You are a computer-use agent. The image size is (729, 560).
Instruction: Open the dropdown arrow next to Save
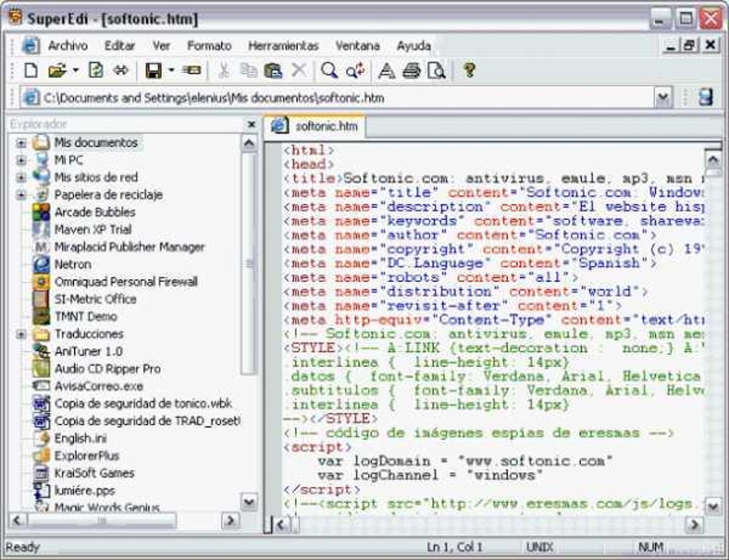tap(171, 70)
